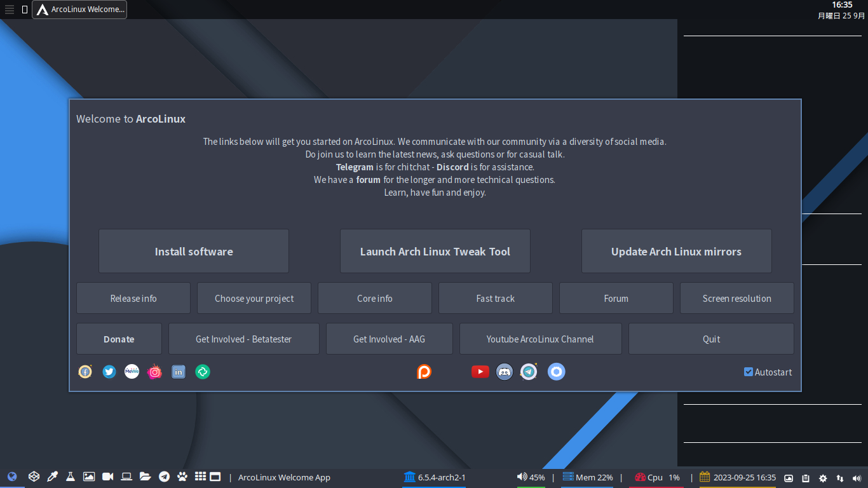868x488 pixels.
Task: Open the Discord icon
Action: coord(505,372)
